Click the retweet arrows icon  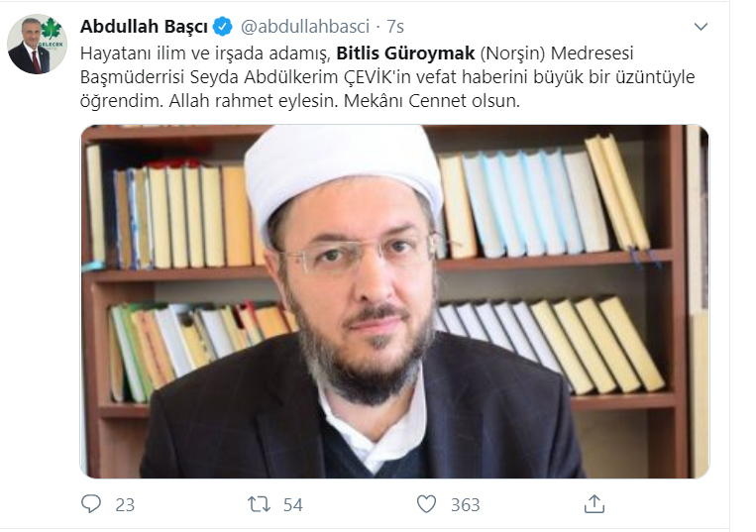tap(259, 504)
